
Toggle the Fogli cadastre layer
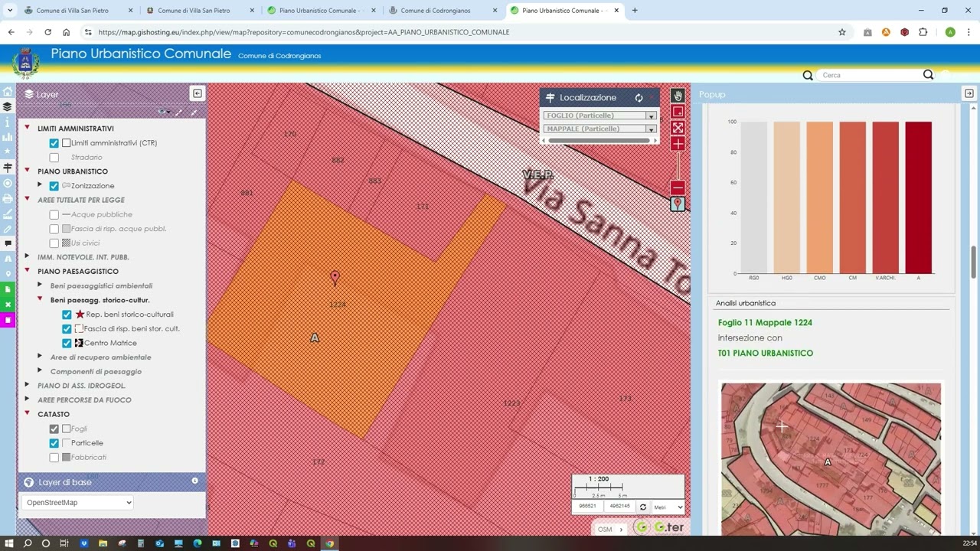54,429
